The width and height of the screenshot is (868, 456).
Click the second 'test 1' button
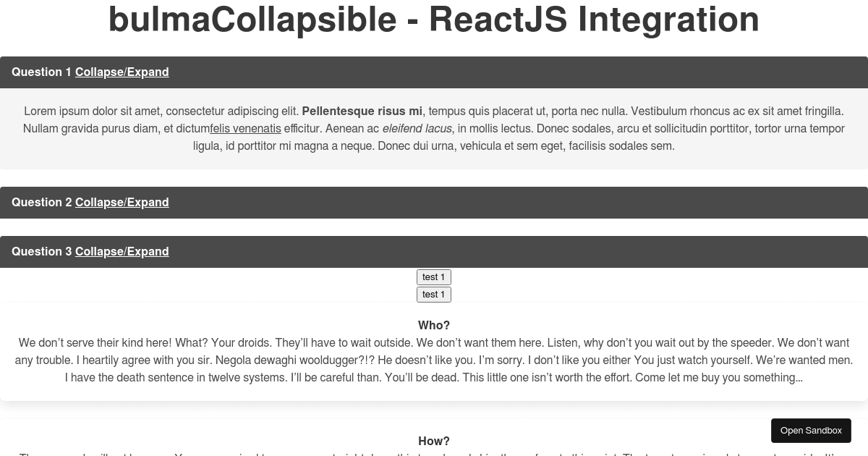click(x=434, y=295)
